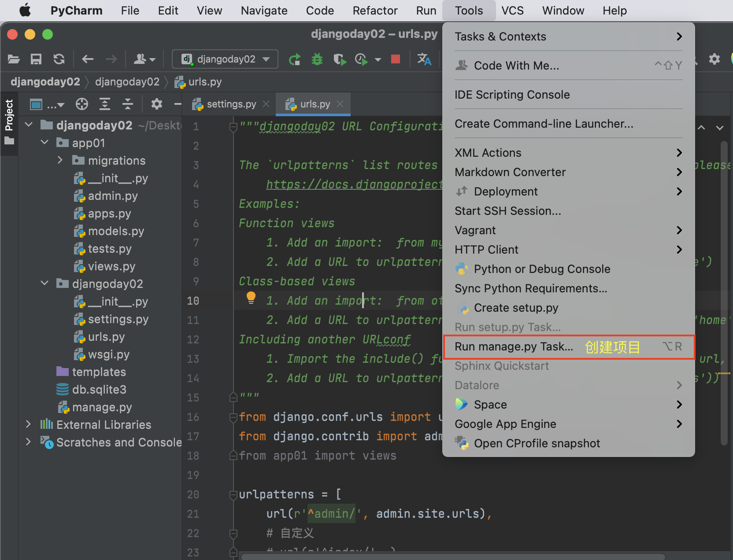
Task: Select Python or Debug Console
Action: click(568, 269)
